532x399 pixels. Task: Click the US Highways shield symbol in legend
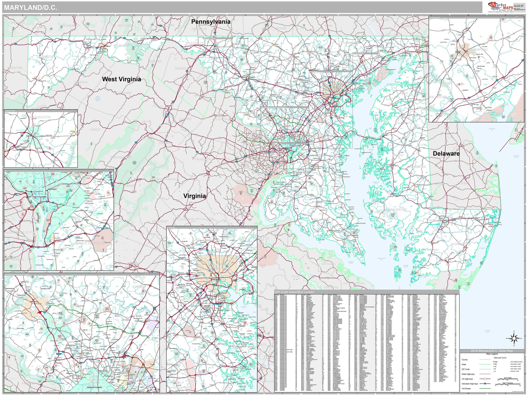tap(485, 379)
